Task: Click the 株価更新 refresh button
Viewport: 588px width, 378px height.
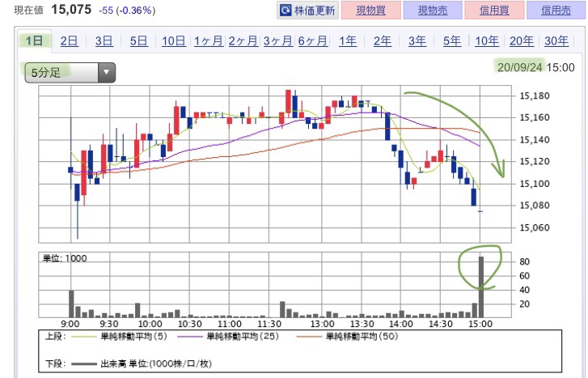Action: [308, 11]
